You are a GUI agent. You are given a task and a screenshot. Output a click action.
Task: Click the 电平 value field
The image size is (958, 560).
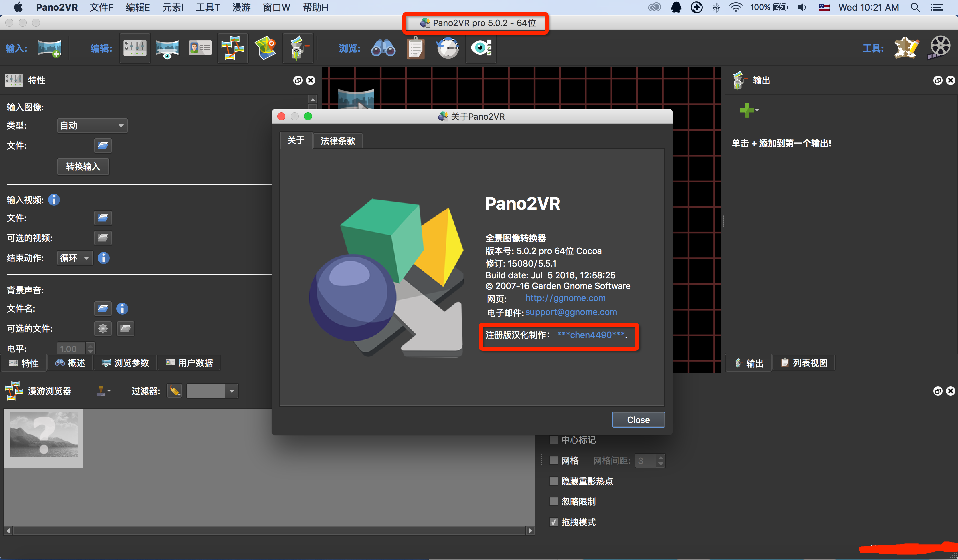pyautogui.click(x=72, y=349)
